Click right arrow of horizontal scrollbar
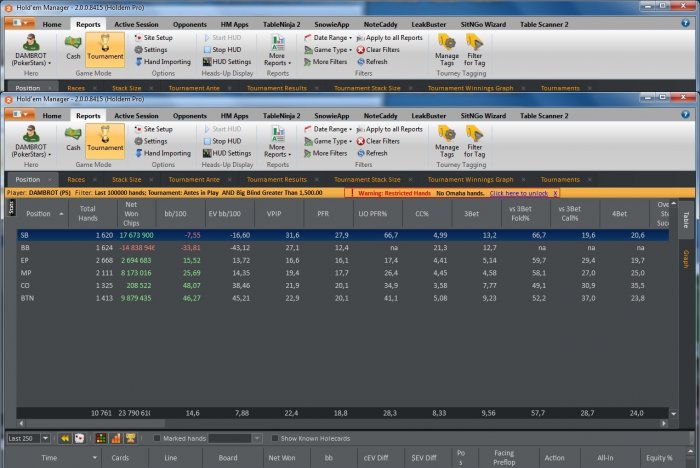 click(x=664, y=423)
